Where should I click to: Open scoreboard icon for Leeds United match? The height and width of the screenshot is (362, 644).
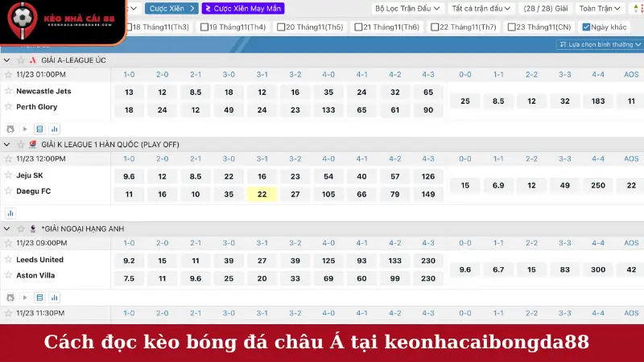pyautogui.click(x=39, y=297)
